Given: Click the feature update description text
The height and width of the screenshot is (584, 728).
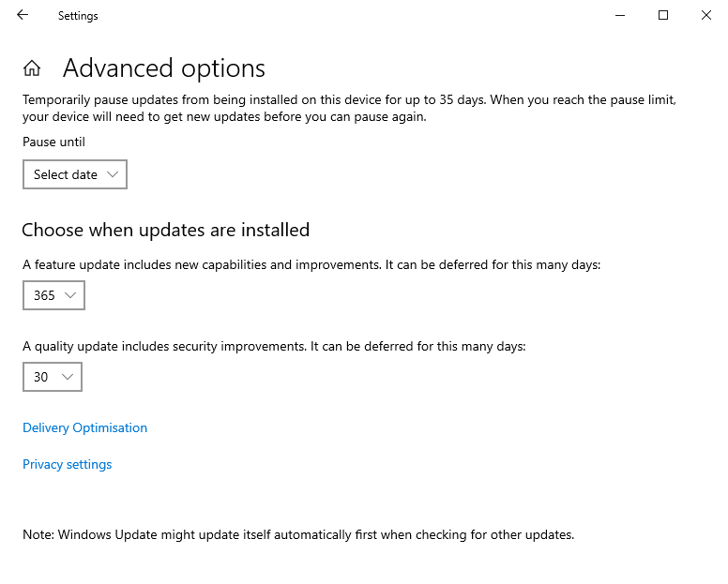Looking at the screenshot, I should 311,265.
